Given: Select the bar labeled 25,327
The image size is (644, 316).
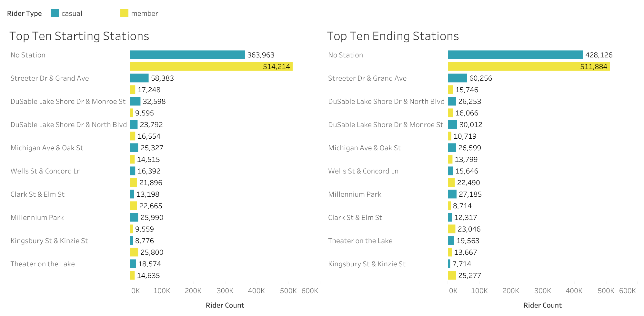Looking at the screenshot, I should point(134,148).
